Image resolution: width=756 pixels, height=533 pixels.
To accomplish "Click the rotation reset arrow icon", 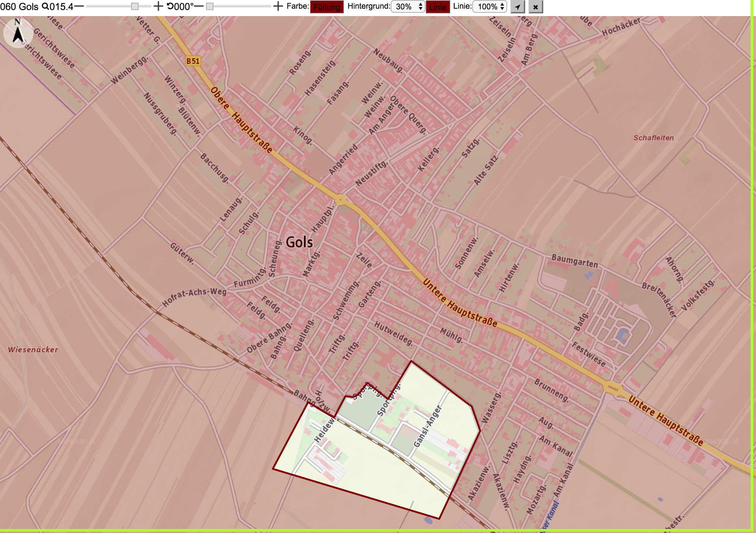I will 170,6.
